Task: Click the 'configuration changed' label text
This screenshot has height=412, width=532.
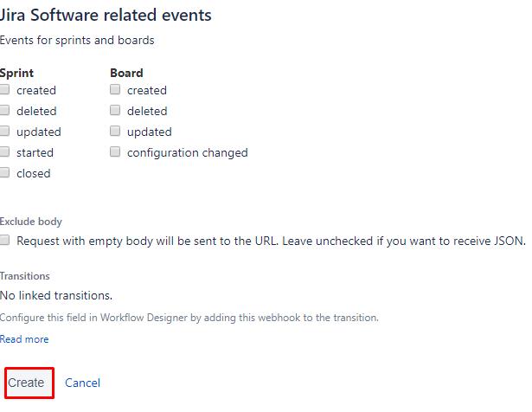Action: click(188, 152)
